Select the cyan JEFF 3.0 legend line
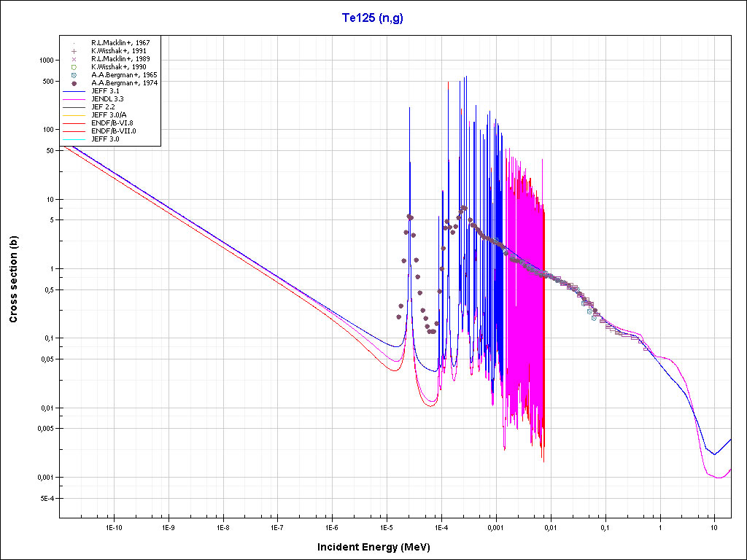This screenshot has width=747, height=560. coord(74,139)
